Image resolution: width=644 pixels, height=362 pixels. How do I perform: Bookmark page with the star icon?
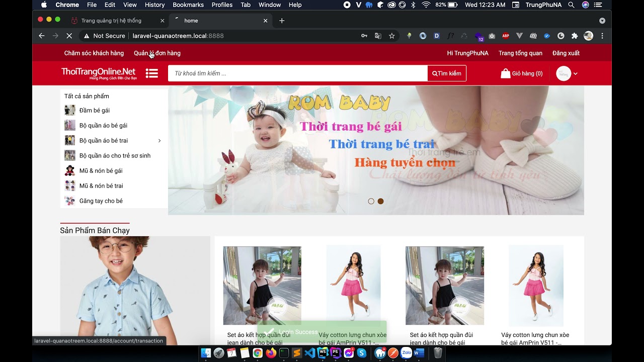tap(392, 36)
